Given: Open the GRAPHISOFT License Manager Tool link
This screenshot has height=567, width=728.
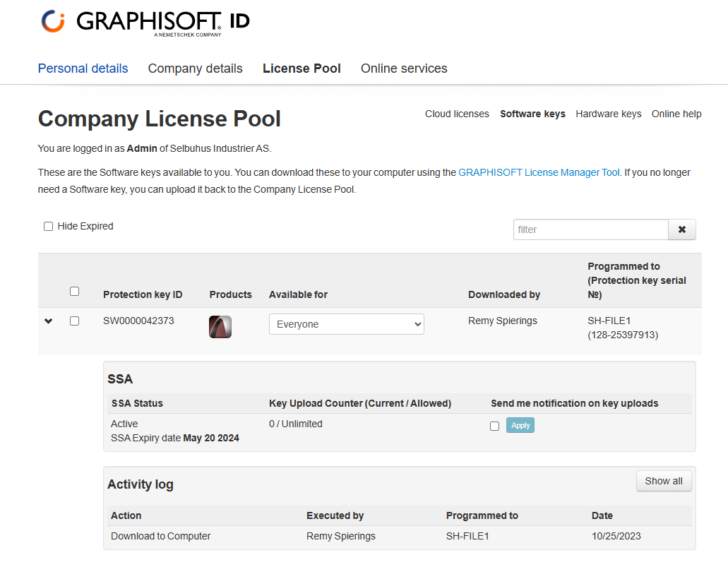Looking at the screenshot, I should click(539, 172).
